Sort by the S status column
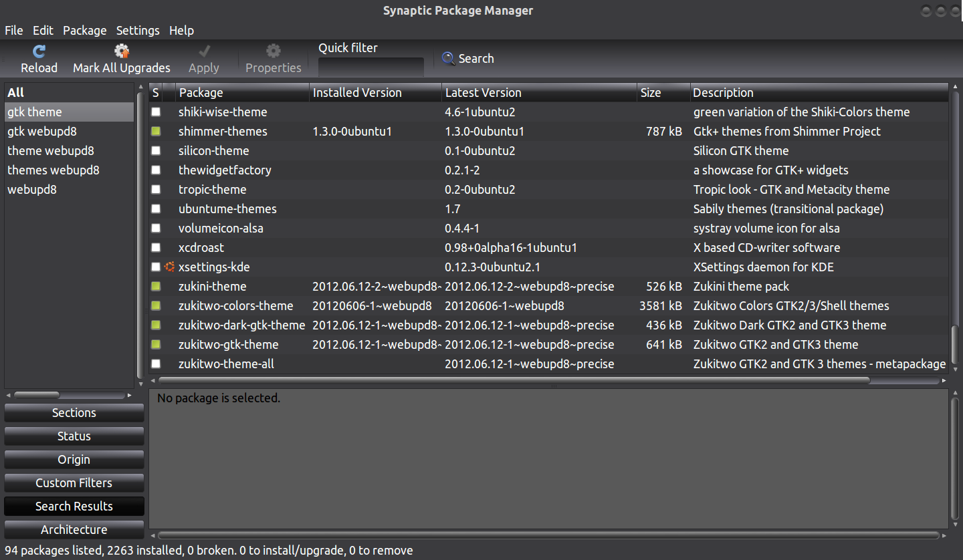Screen dimensions: 963x560 click(x=155, y=92)
